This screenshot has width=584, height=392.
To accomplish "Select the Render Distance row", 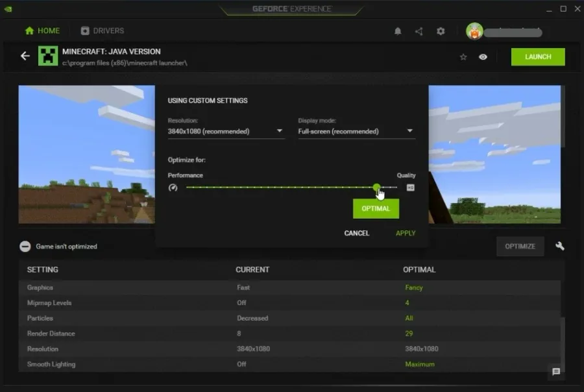I will click(289, 334).
